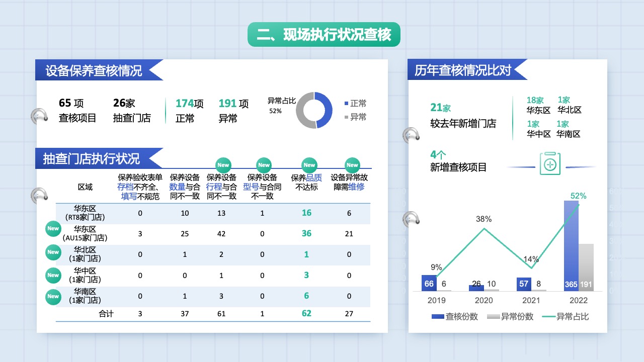Click the 区域 column header
The width and height of the screenshot is (644, 362).
pos(85,187)
